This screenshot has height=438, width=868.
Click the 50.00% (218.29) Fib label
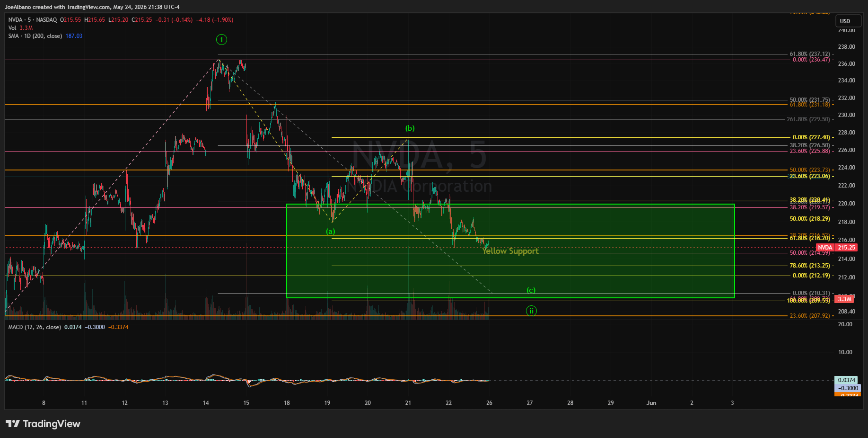coord(809,219)
